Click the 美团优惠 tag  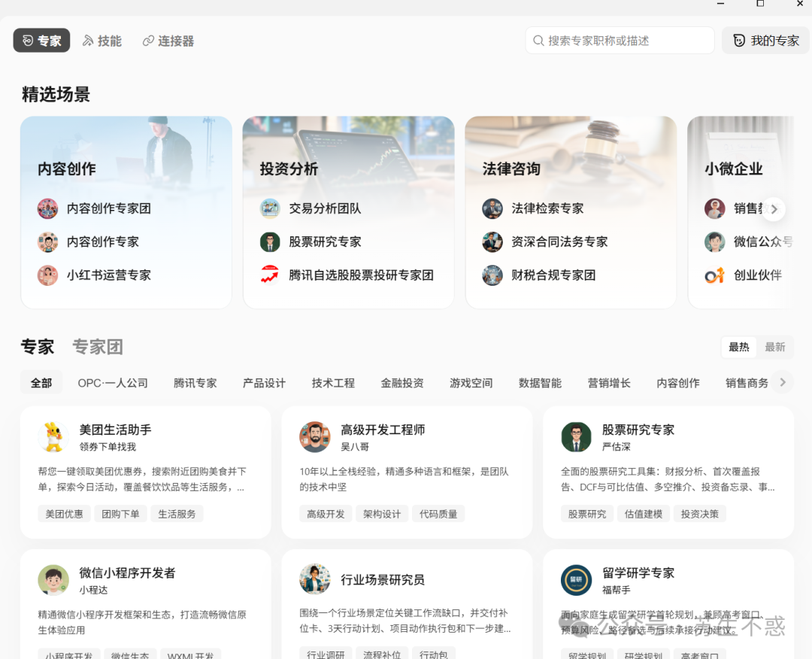tap(64, 514)
